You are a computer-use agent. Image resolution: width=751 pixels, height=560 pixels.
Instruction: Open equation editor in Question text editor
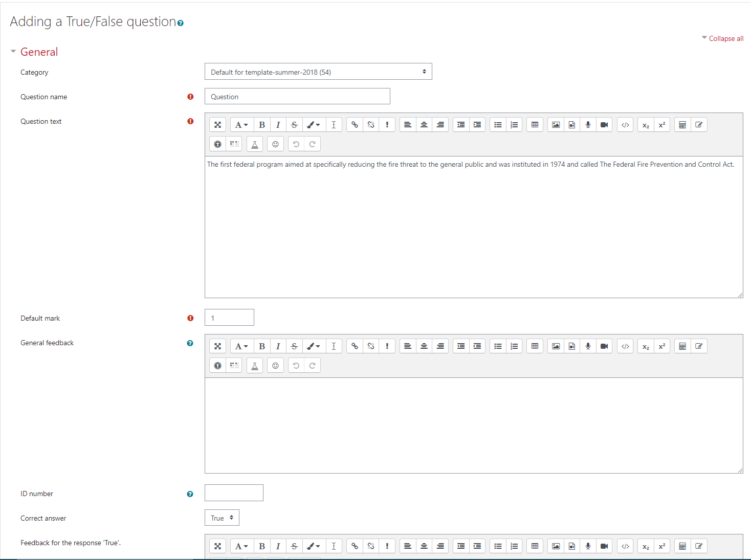pos(682,125)
